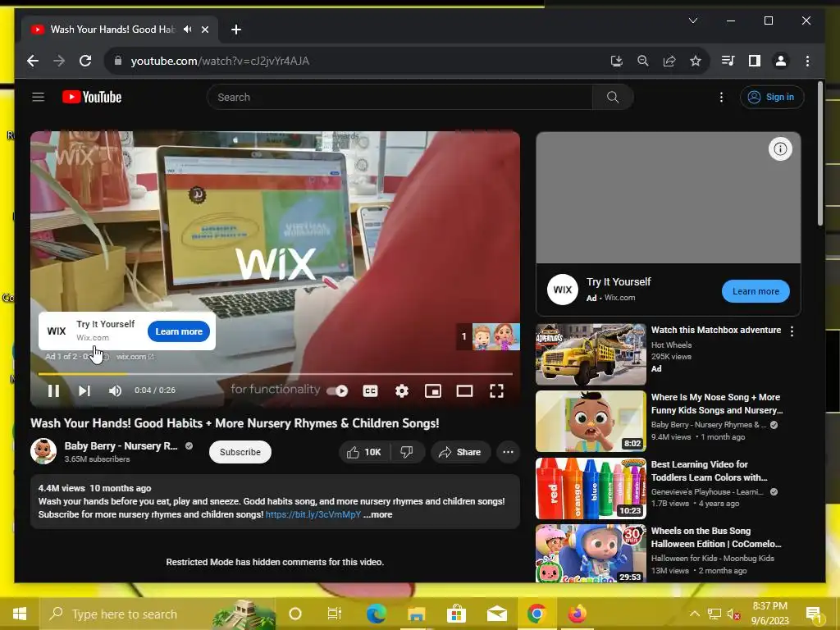Open the Baby Berry channel avatar
This screenshot has height=630, width=840.
[43, 452]
